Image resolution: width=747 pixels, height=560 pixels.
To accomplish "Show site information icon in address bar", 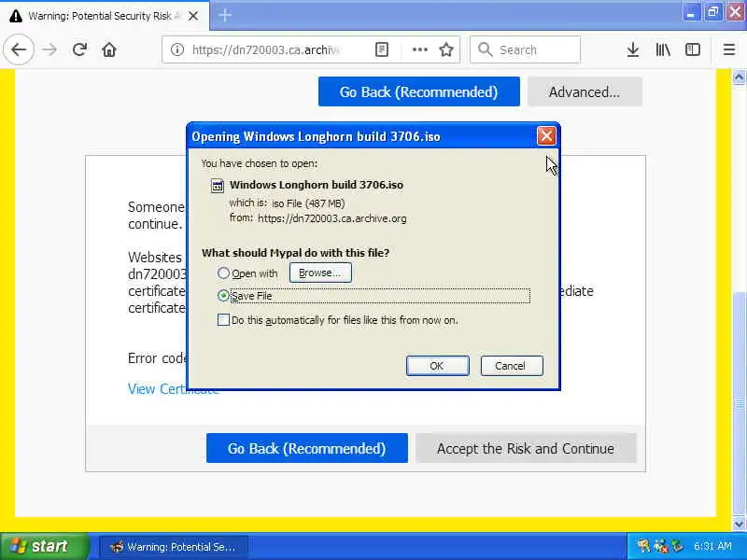I will pyautogui.click(x=177, y=49).
